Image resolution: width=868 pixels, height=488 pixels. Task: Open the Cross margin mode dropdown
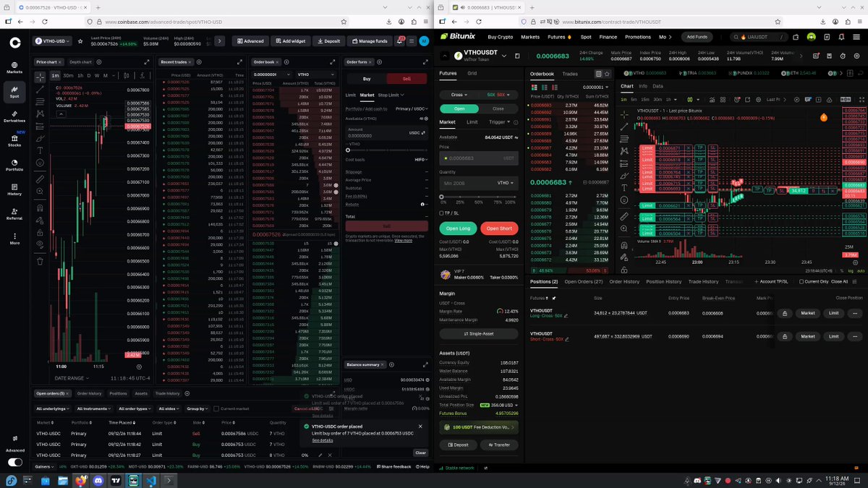click(x=458, y=95)
